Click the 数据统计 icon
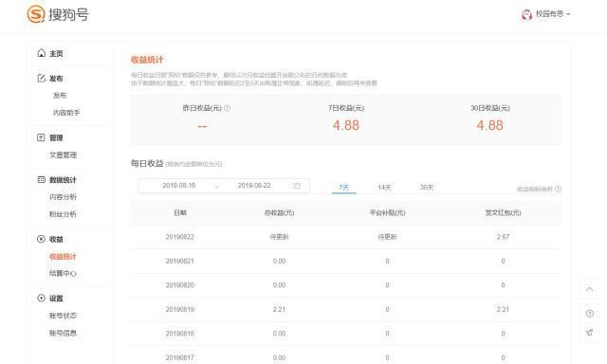 pyautogui.click(x=41, y=179)
